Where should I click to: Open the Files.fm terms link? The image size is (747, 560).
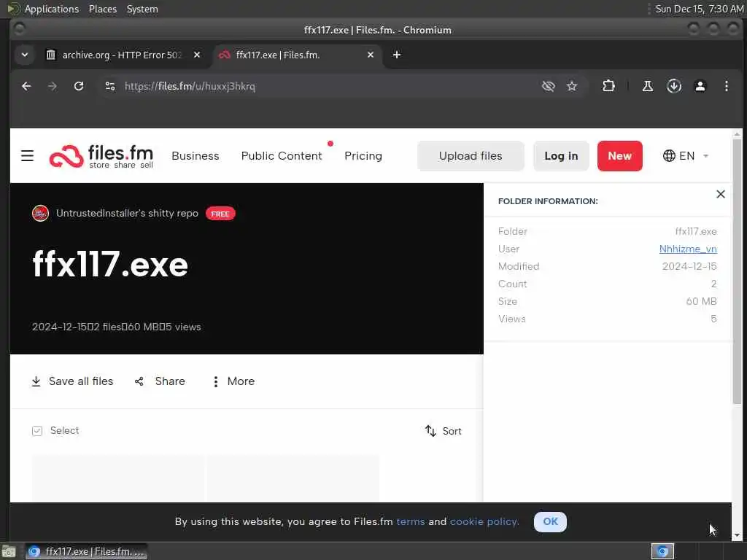click(x=410, y=521)
